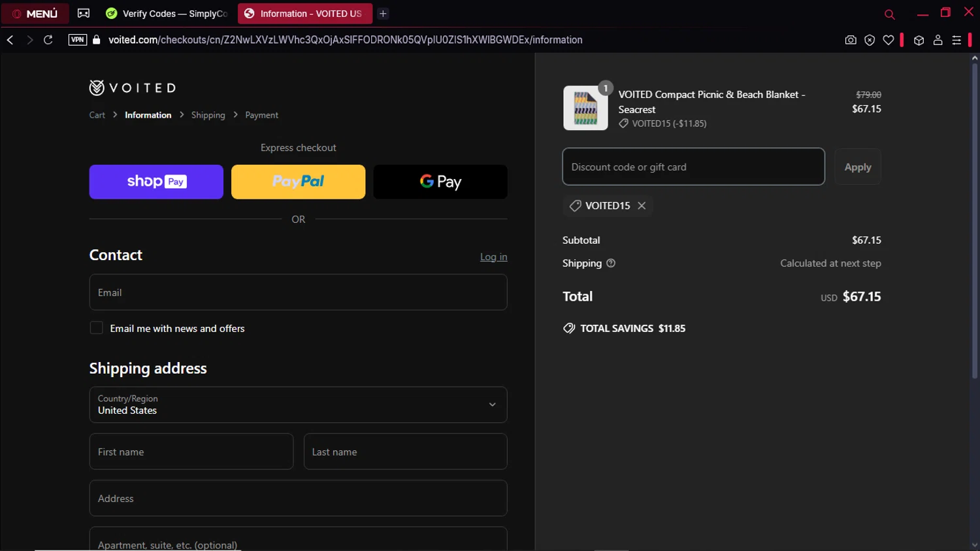Screen dimensions: 980x551
Task: Go back to the previous page
Action: pos(10,40)
